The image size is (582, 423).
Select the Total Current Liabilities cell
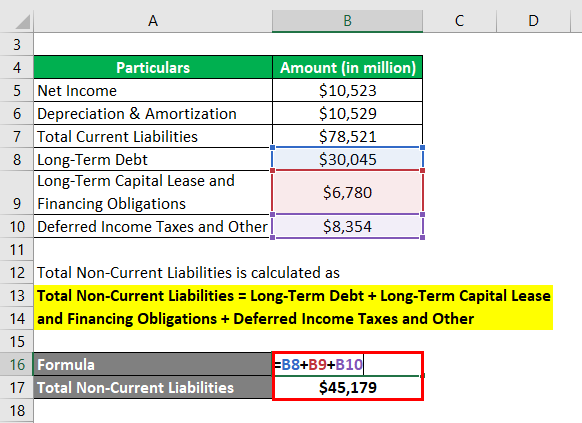[x=153, y=137]
